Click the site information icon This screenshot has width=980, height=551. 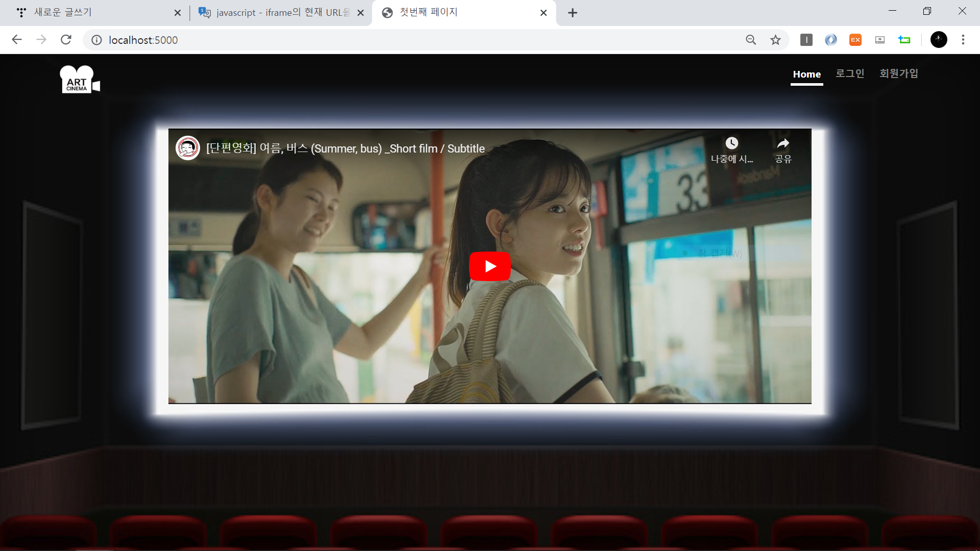(x=96, y=40)
